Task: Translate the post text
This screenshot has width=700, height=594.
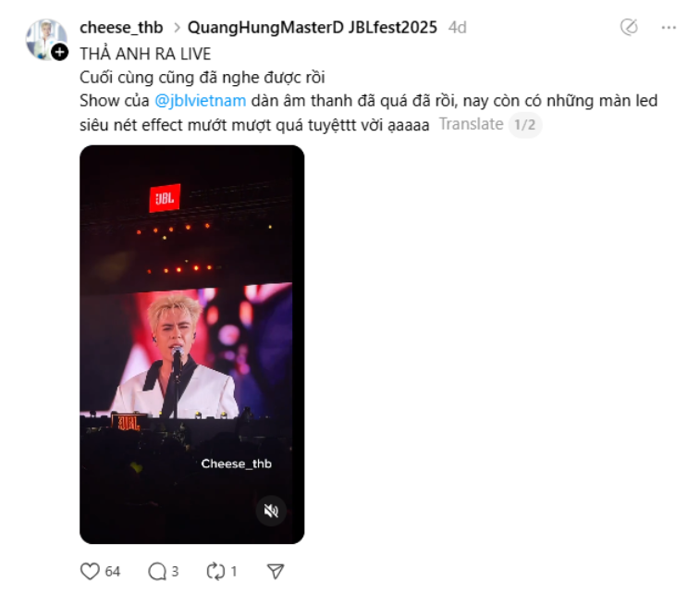Action: [471, 124]
